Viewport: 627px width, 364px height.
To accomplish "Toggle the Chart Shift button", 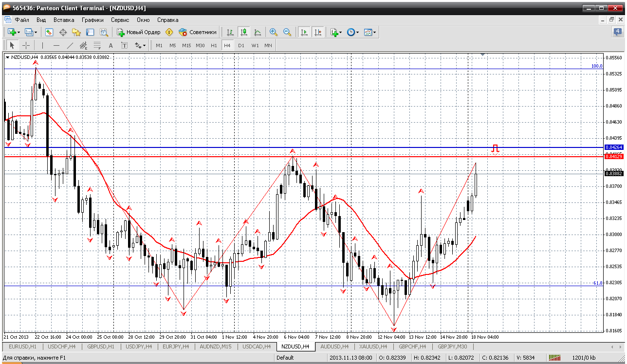I will 318,32.
